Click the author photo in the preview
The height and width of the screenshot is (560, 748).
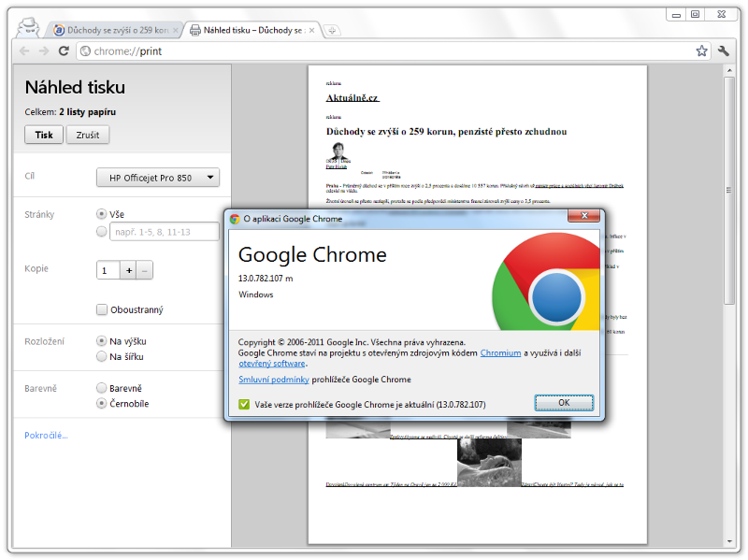click(x=338, y=151)
